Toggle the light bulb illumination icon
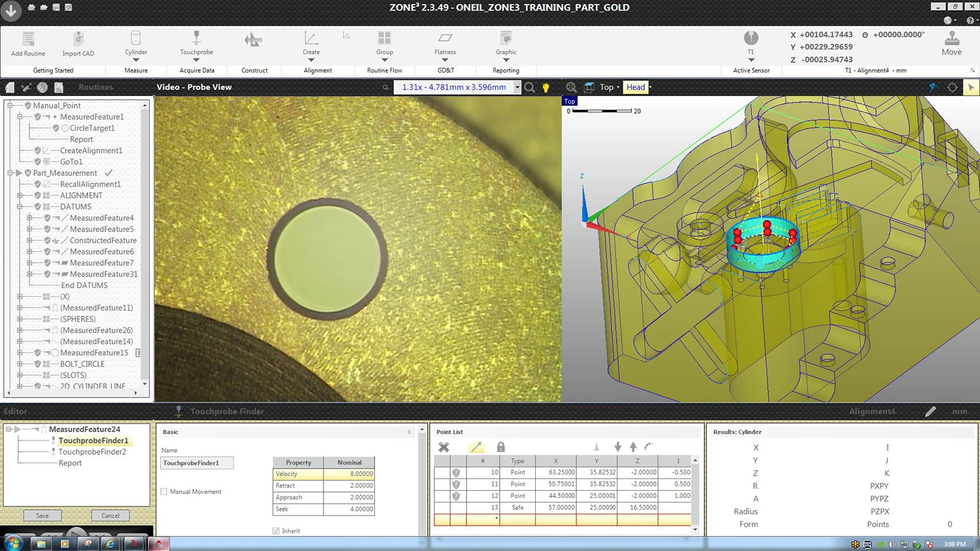980x551 pixels. [x=546, y=88]
